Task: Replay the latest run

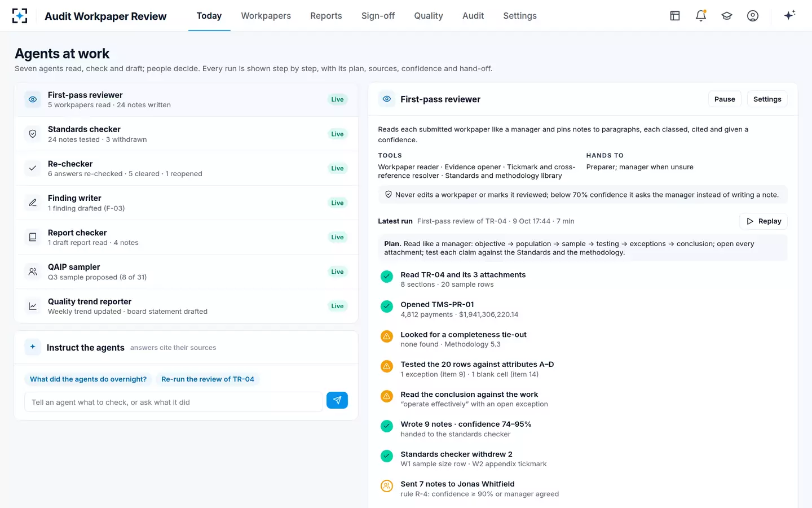Action: click(764, 221)
